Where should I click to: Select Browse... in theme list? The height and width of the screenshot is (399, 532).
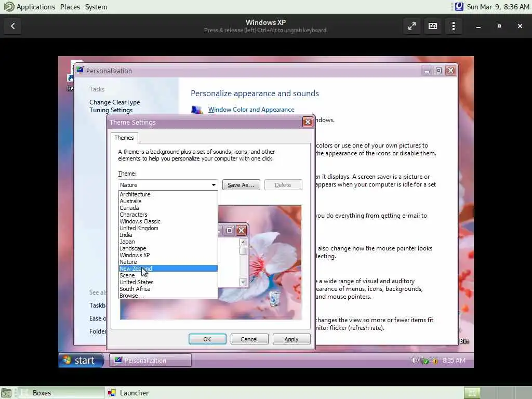tap(168, 296)
